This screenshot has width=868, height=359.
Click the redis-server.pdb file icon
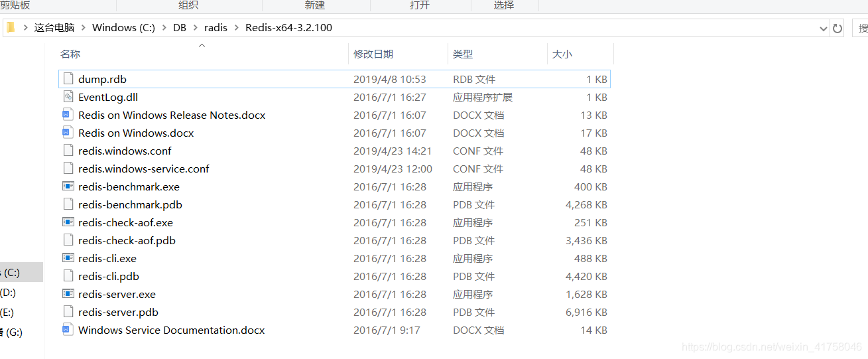coord(68,312)
